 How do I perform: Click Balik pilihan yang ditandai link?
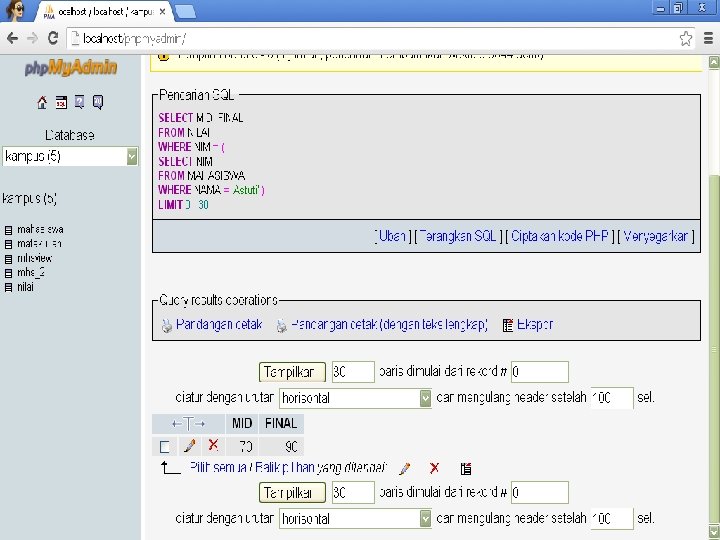(x=321, y=467)
